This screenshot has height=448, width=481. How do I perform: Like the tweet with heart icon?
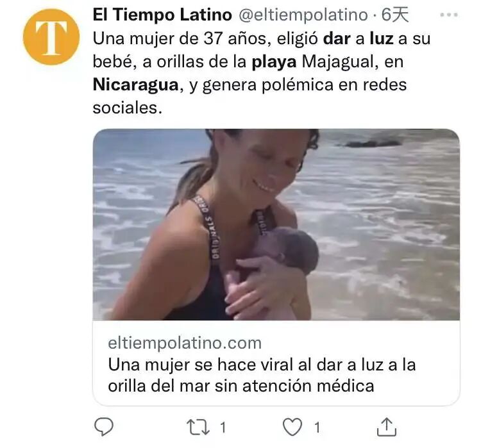(x=292, y=427)
